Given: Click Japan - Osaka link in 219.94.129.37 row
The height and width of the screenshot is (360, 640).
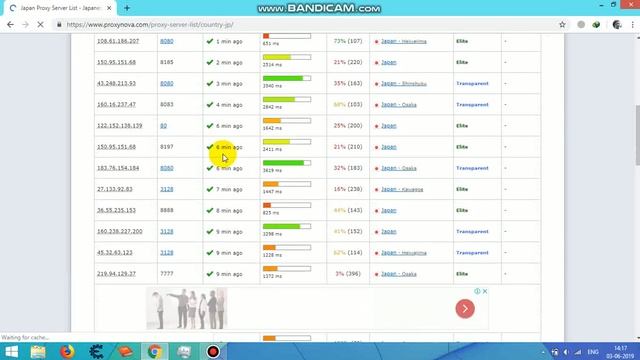Looking at the screenshot, I should click(x=399, y=274).
